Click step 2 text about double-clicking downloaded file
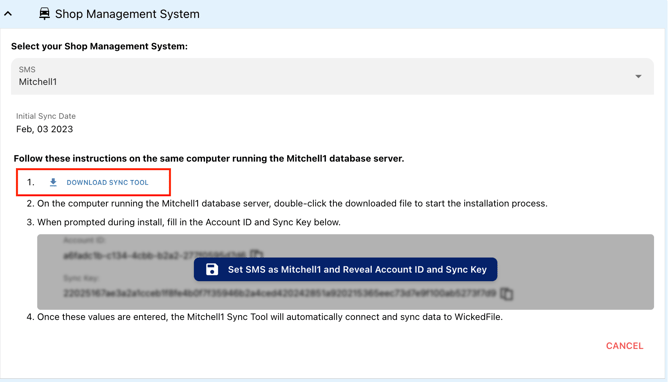 pyautogui.click(x=292, y=203)
